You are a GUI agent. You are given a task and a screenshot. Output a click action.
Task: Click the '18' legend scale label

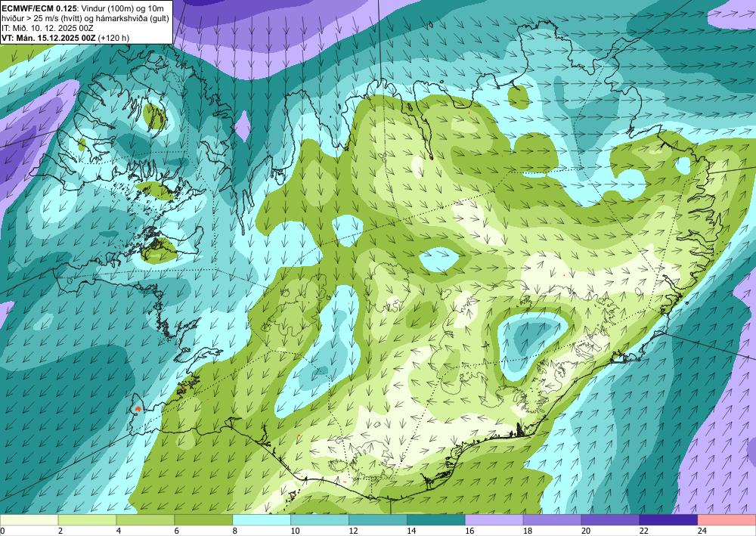[528, 531]
